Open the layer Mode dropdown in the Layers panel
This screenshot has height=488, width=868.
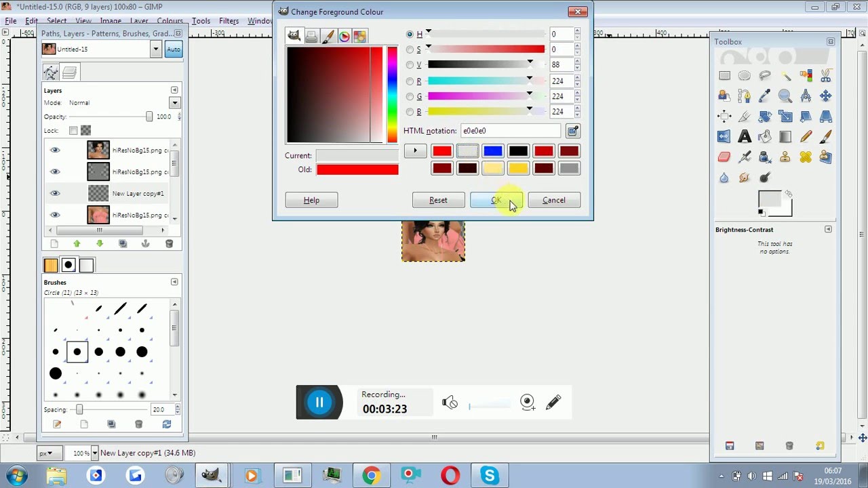(x=174, y=102)
